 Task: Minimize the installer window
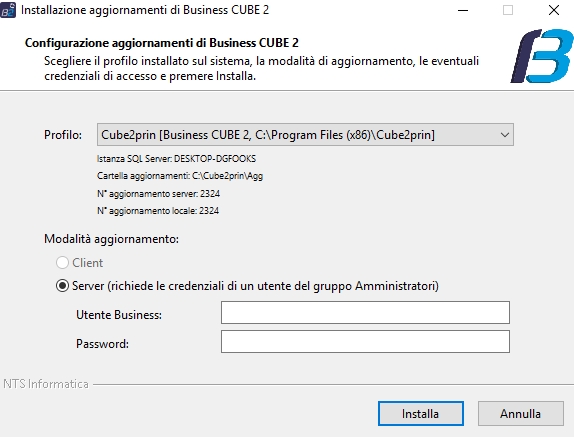(463, 10)
